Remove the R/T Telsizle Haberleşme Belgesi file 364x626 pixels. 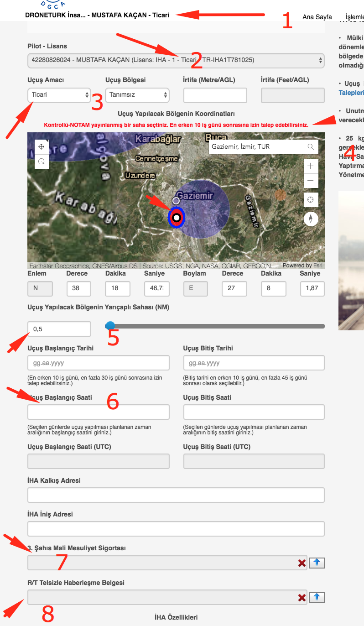(x=302, y=598)
